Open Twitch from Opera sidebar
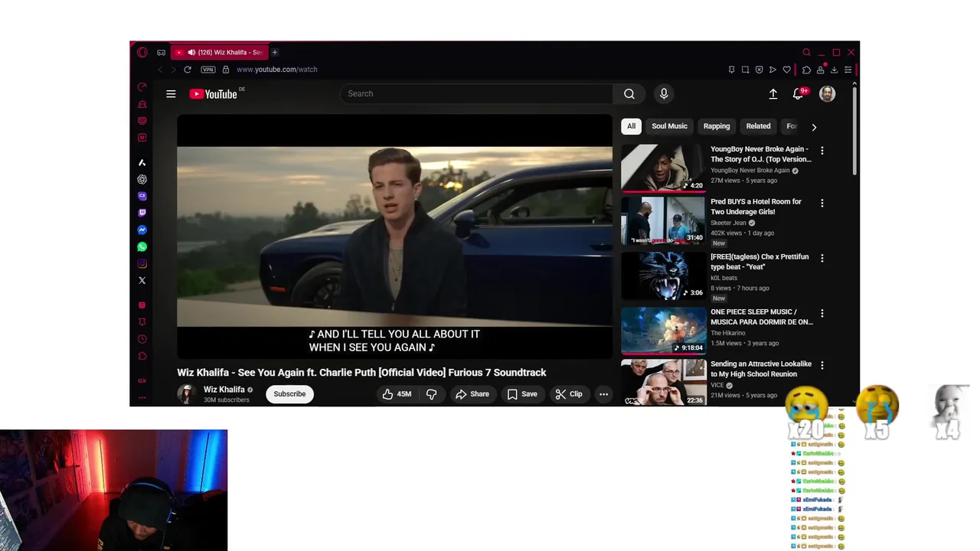The image size is (980, 551). click(142, 213)
